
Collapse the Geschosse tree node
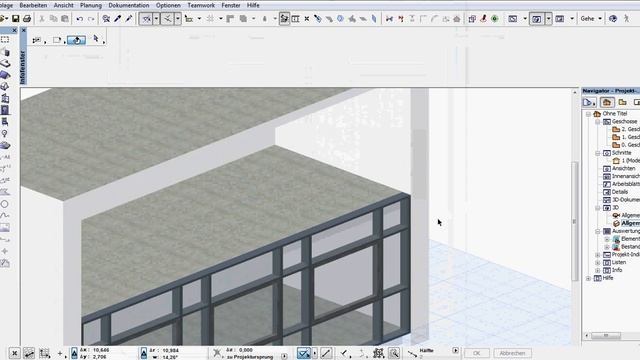coord(598,122)
